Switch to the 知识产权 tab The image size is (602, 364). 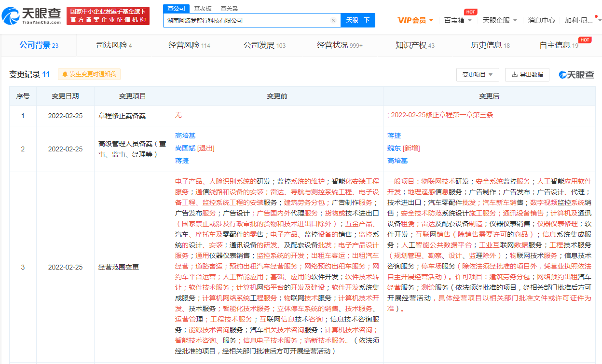point(415,45)
